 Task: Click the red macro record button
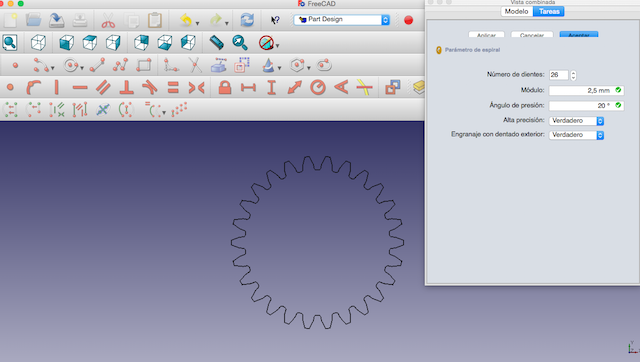point(408,20)
